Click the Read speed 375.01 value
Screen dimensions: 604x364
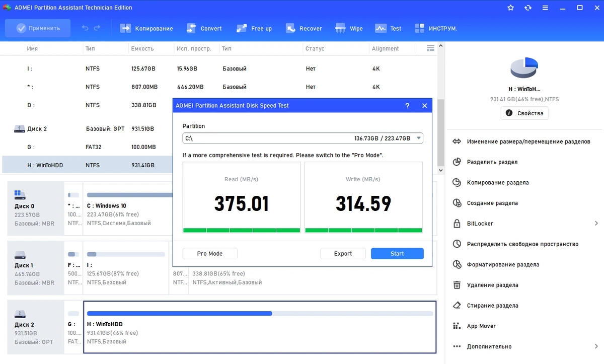[x=242, y=204]
